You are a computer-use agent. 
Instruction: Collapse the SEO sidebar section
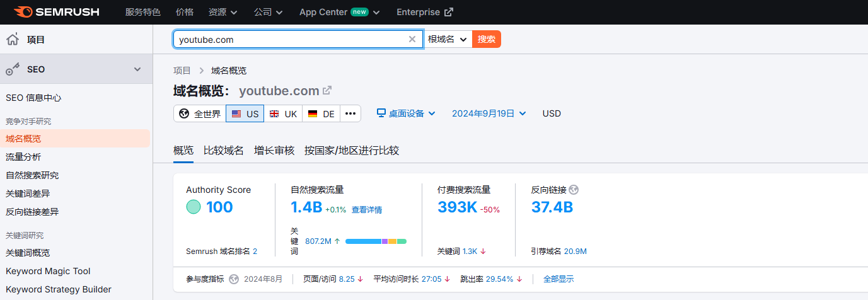(x=137, y=69)
